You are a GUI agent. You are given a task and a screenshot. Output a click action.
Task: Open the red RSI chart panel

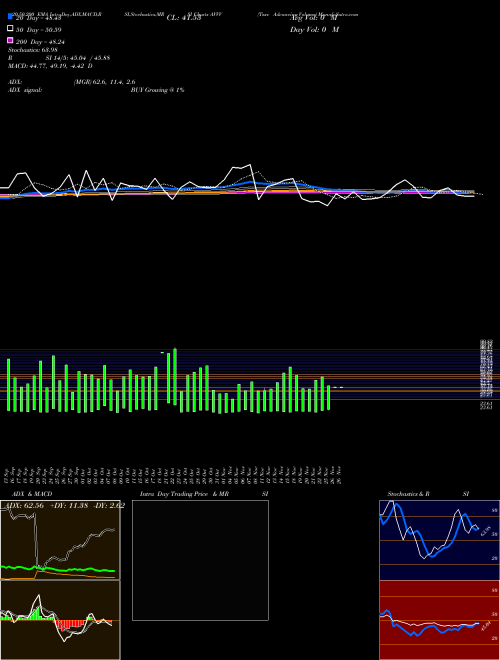[x=439, y=620]
